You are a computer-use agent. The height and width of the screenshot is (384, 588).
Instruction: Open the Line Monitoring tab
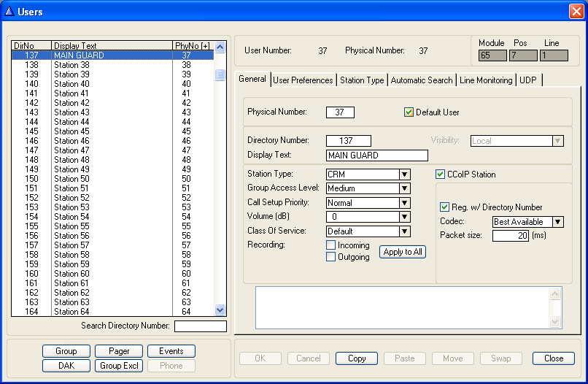(486, 80)
